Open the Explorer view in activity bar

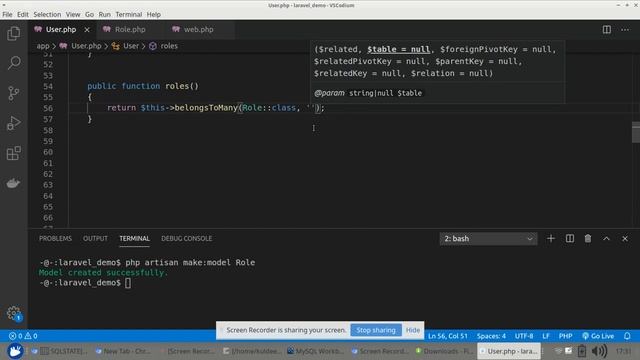14,33
